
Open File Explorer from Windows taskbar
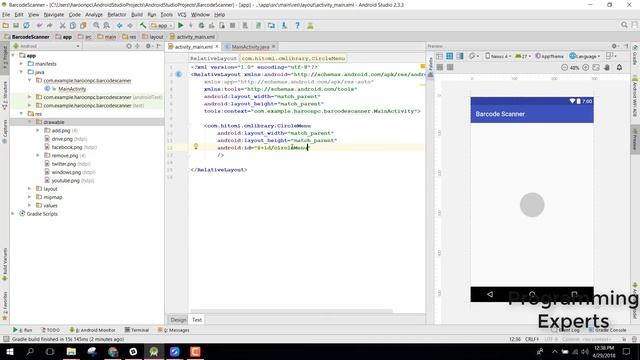tap(71, 351)
